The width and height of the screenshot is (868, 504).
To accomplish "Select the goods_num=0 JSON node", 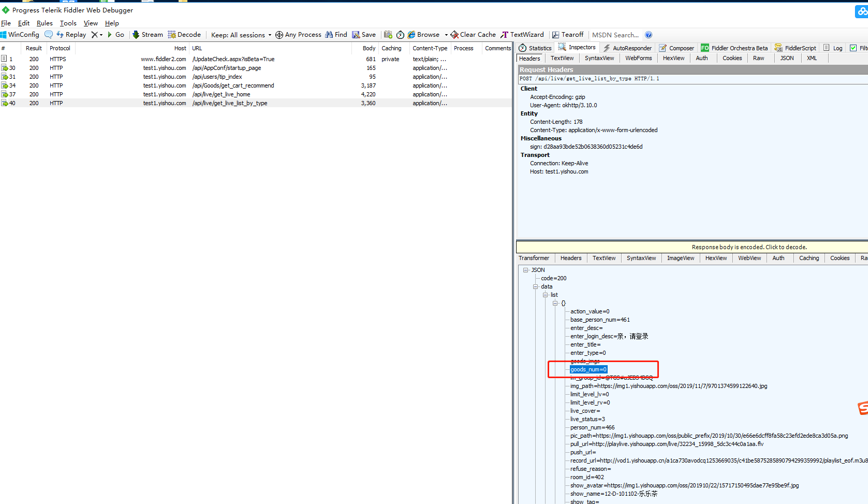I will (x=589, y=369).
